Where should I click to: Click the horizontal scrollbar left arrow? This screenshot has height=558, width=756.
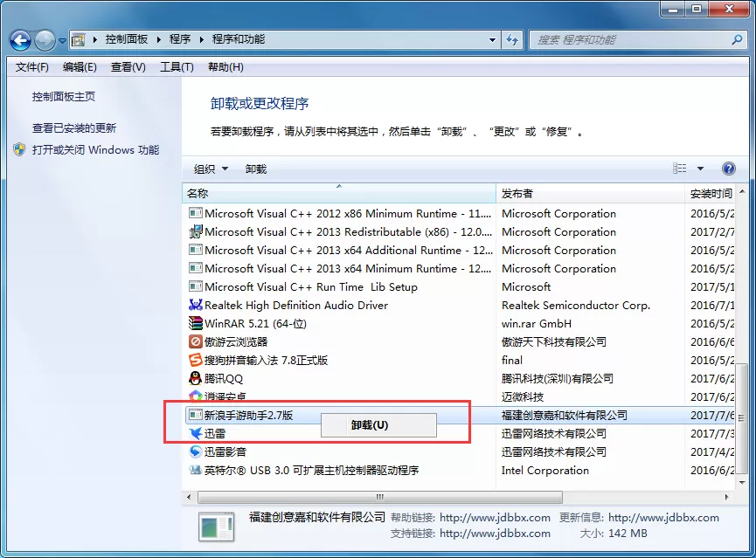(x=189, y=497)
